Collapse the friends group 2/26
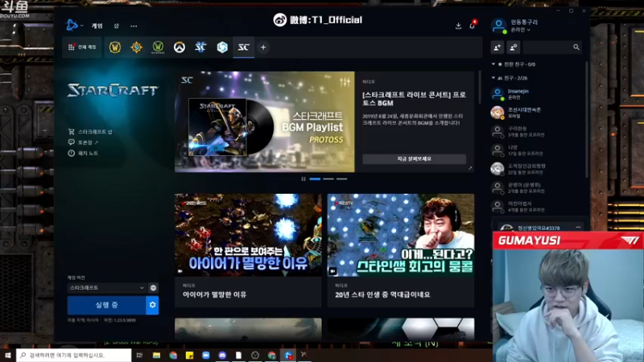Image resolution: width=644 pixels, height=362 pixels. (510, 78)
